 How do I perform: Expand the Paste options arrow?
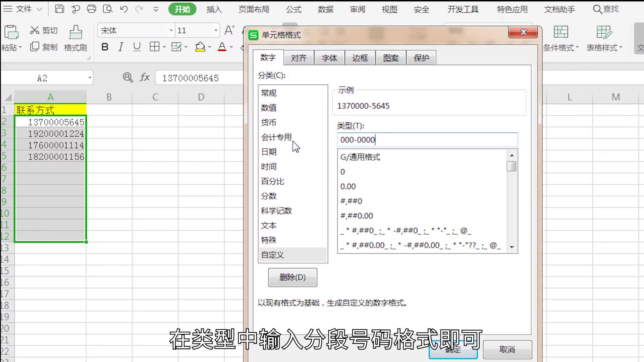tap(20, 47)
